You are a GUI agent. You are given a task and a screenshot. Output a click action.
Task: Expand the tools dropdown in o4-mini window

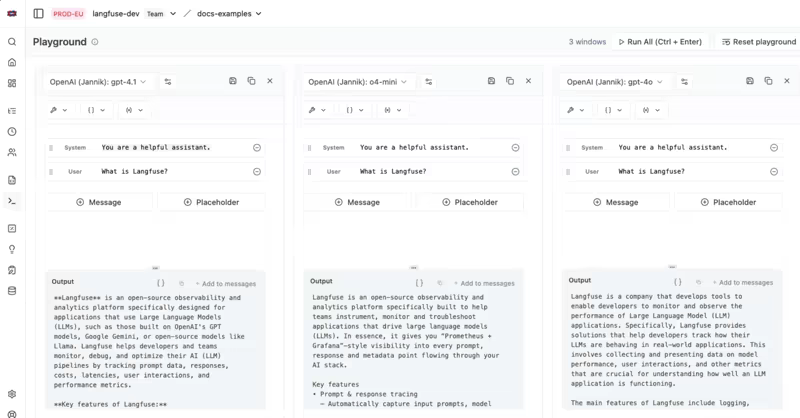coord(317,110)
